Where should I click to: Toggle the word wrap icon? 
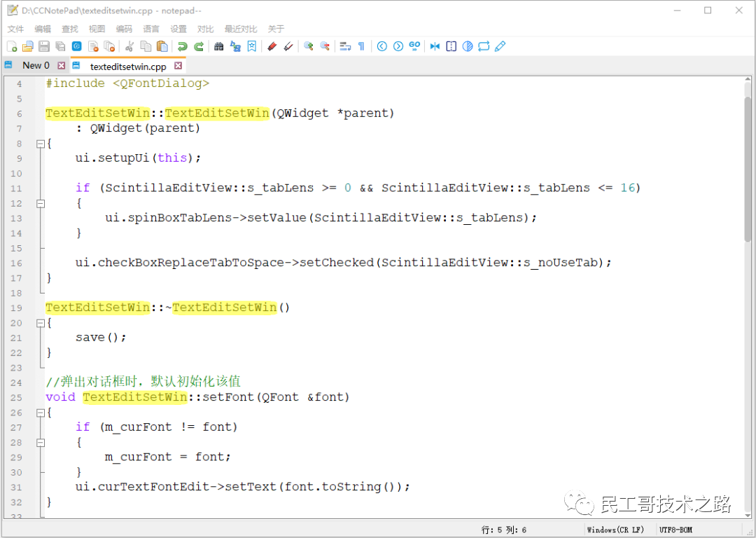pos(345,46)
